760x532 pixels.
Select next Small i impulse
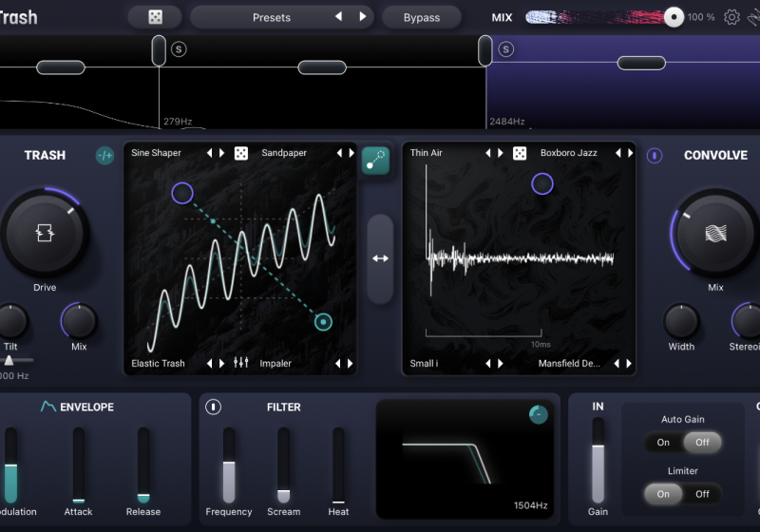pyautogui.click(x=501, y=364)
